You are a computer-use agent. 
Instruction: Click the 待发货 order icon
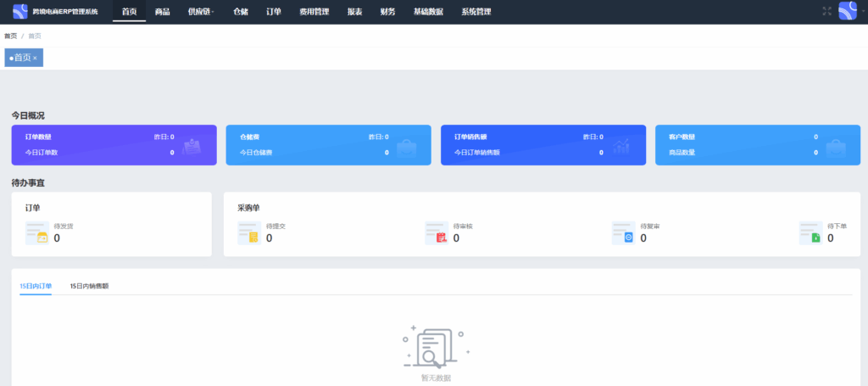point(37,233)
